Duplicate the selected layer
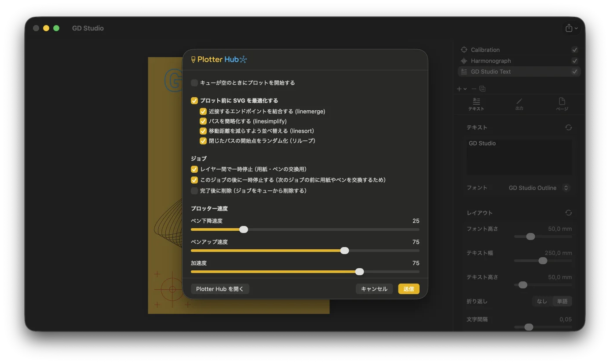Viewport: 610px width, 364px height. click(482, 89)
